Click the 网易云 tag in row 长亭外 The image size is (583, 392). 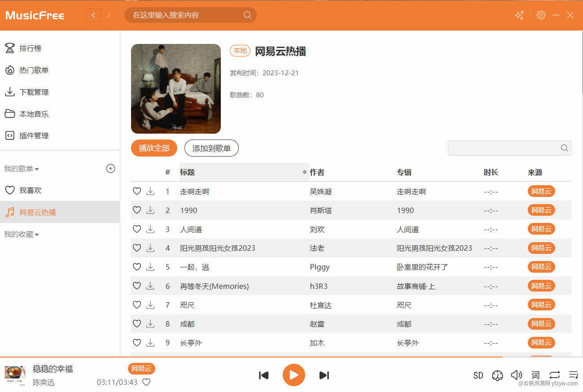pos(541,343)
